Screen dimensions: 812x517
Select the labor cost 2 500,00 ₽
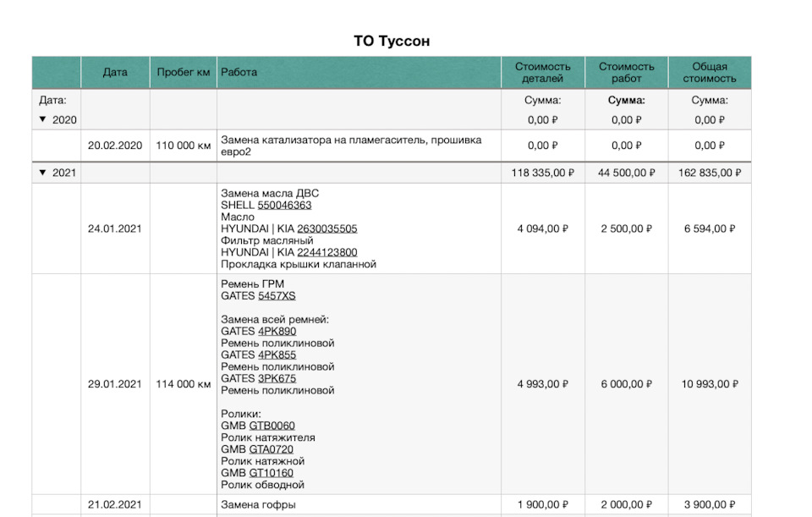coord(627,228)
